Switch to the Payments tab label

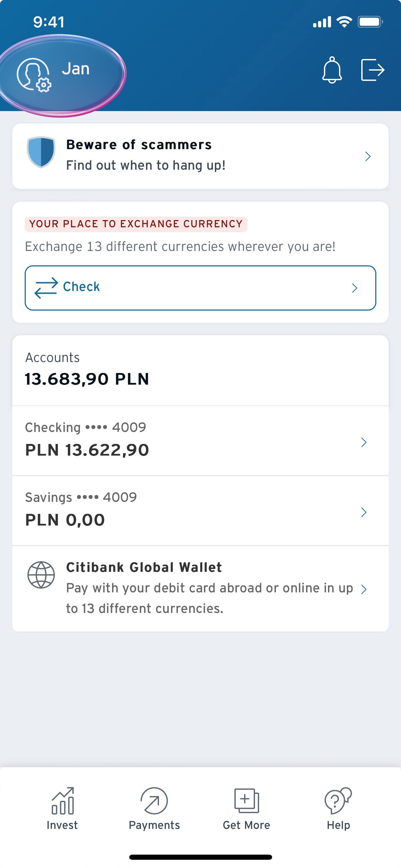154,825
